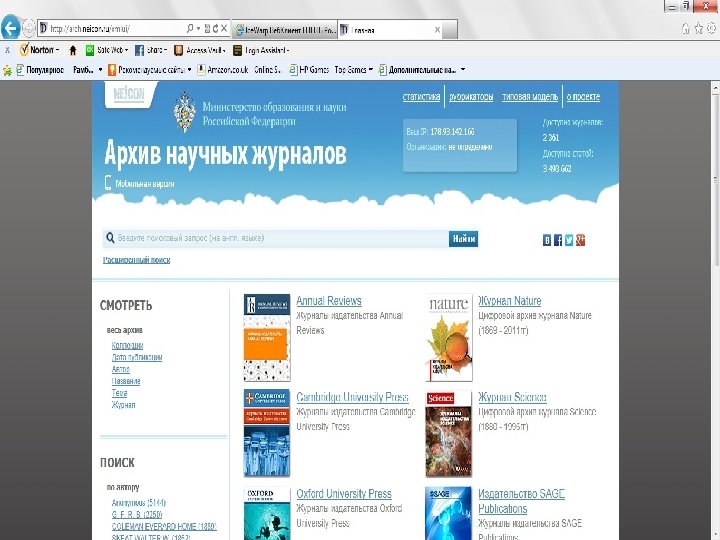Screen dimensions: 720x540
Task: Stop page loading with the X icon
Action: coord(224,28)
